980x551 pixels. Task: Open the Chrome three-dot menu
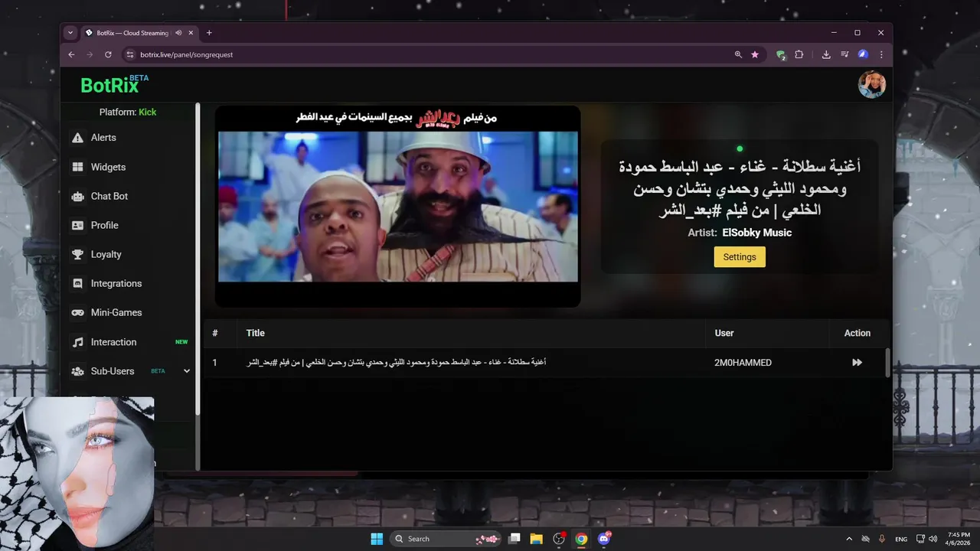pyautogui.click(x=881, y=54)
